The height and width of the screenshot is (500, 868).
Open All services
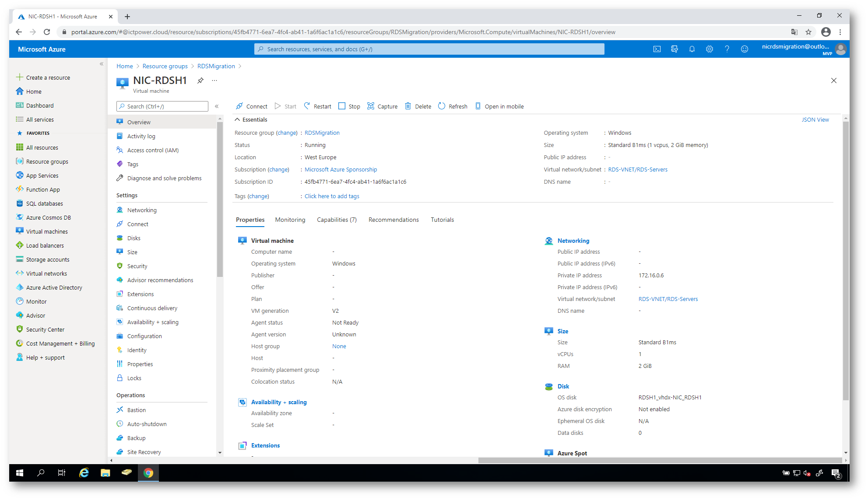coord(35,119)
